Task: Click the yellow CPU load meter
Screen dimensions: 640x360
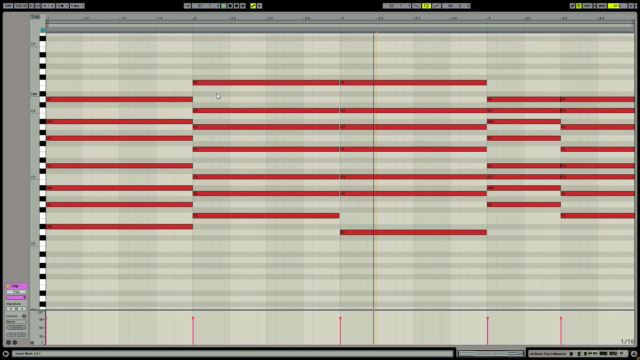Action: coord(617,6)
